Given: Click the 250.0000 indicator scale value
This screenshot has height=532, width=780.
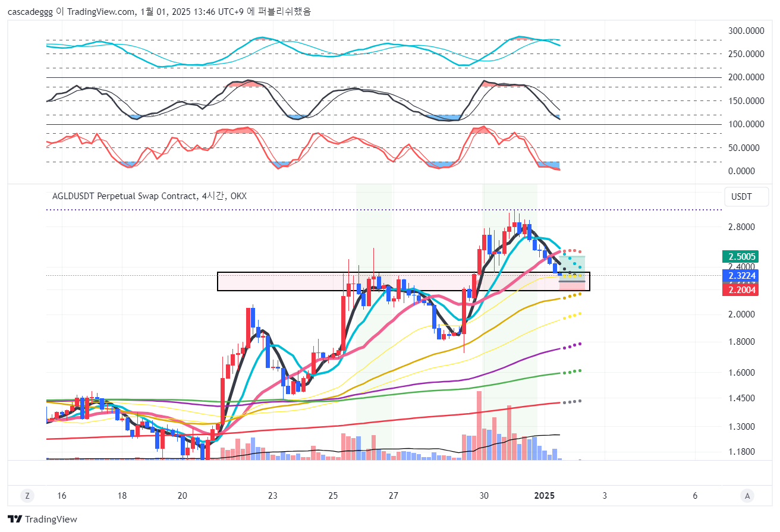Looking at the screenshot, I should 745,54.
